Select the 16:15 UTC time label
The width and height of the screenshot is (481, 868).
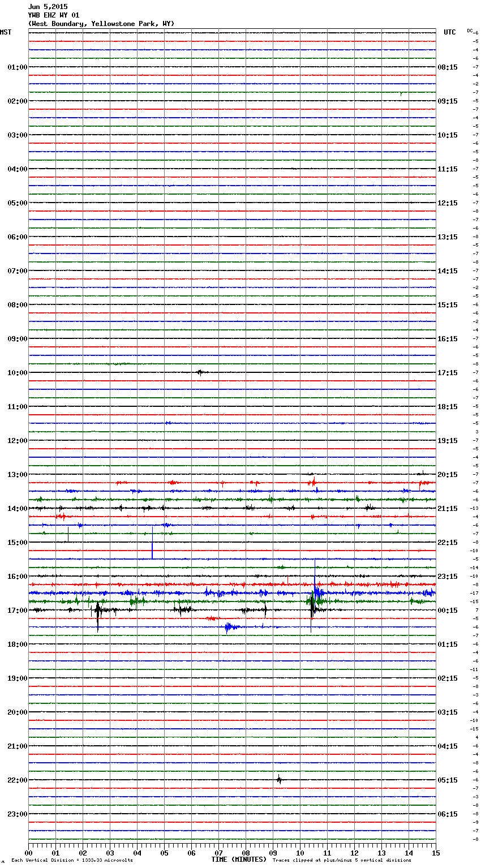(x=448, y=339)
